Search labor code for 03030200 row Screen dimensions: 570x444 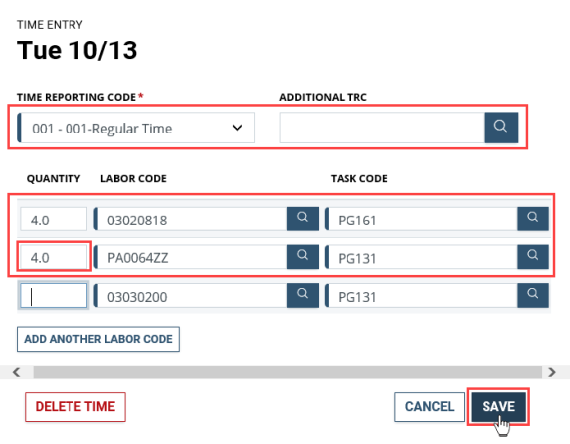click(302, 295)
